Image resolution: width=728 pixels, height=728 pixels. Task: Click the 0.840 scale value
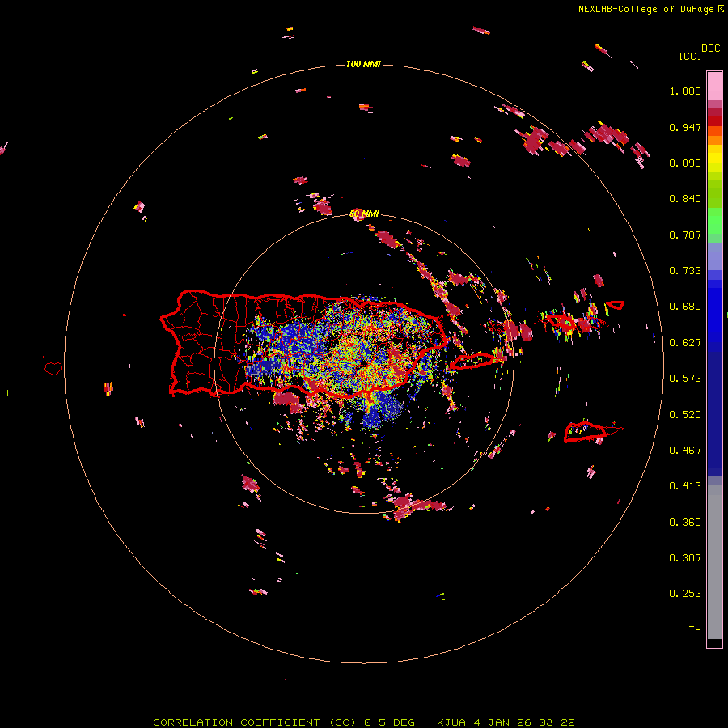click(685, 199)
